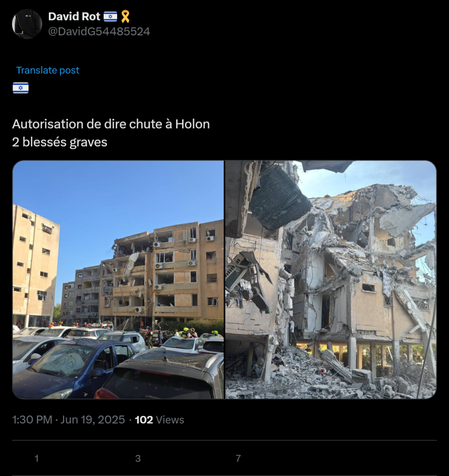This screenshot has height=476, width=449.
Task: Click the reply count showing 1
Action: click(36, 458)
